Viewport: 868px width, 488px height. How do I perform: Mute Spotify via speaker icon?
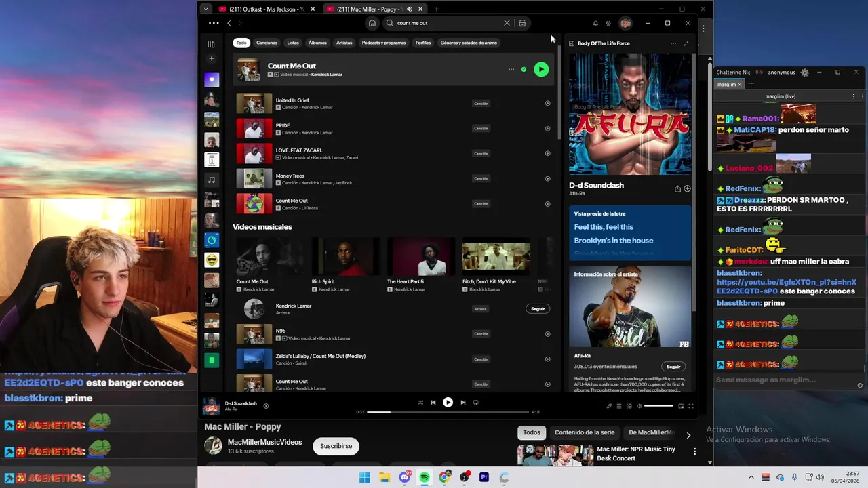click(x=639, y=406)
